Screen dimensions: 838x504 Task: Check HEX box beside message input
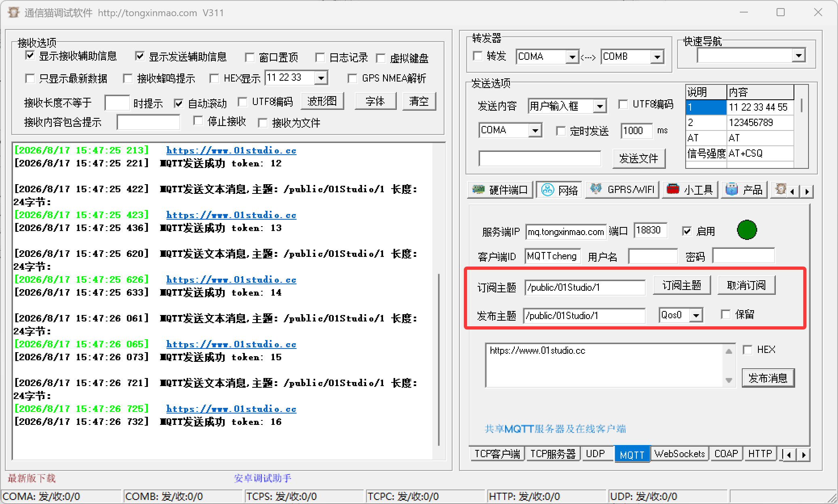(748, 350)
